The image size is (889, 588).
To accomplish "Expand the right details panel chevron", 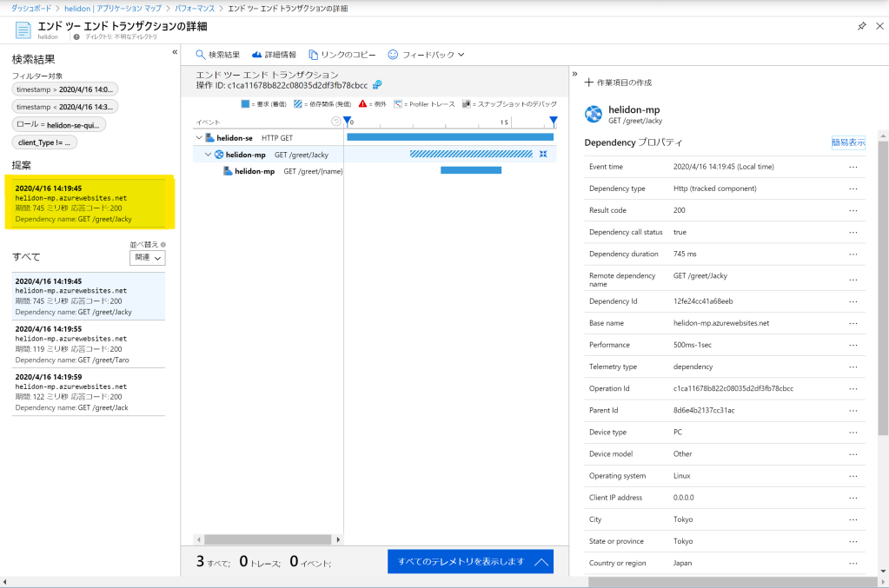I will [x=574, y=74].
